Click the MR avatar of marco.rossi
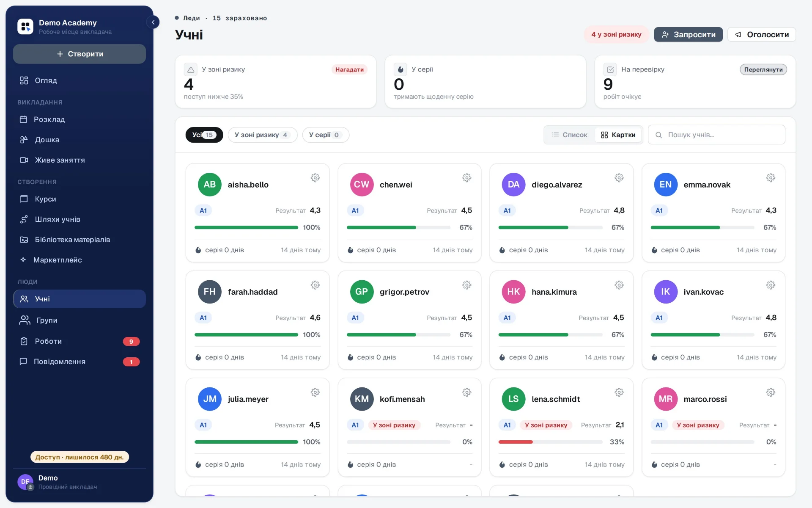 point(666,399)
